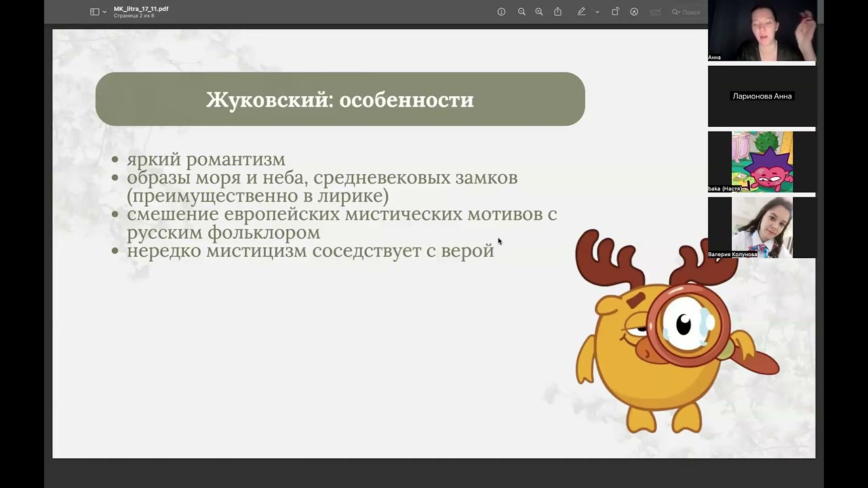Screen dimensions: 868x488
Task: Select the Ларионова Анна participant tile
Action: point(762,96)
